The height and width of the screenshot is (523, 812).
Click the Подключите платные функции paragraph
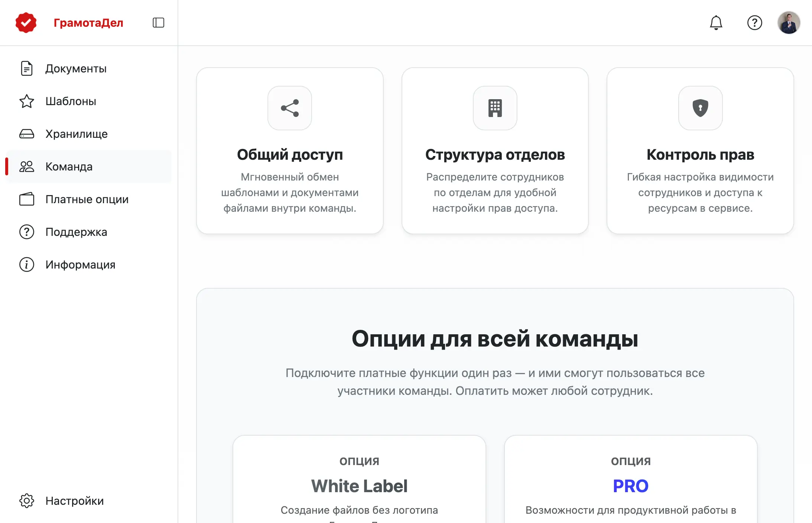(495, 382)
